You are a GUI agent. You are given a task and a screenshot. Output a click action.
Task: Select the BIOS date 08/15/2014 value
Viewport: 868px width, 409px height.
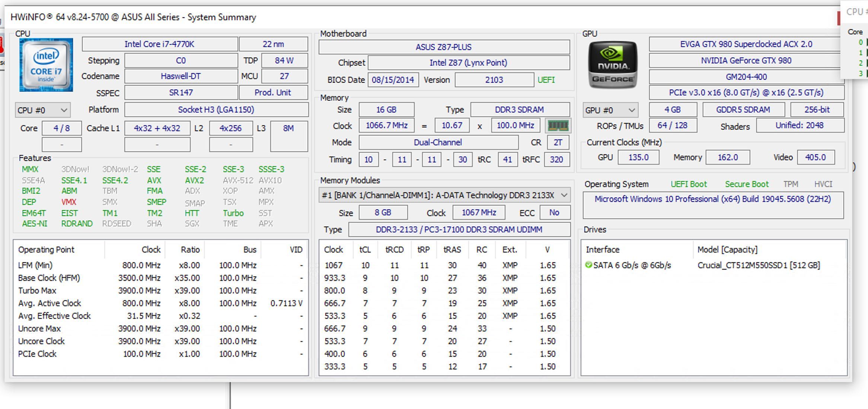[393, 80]
